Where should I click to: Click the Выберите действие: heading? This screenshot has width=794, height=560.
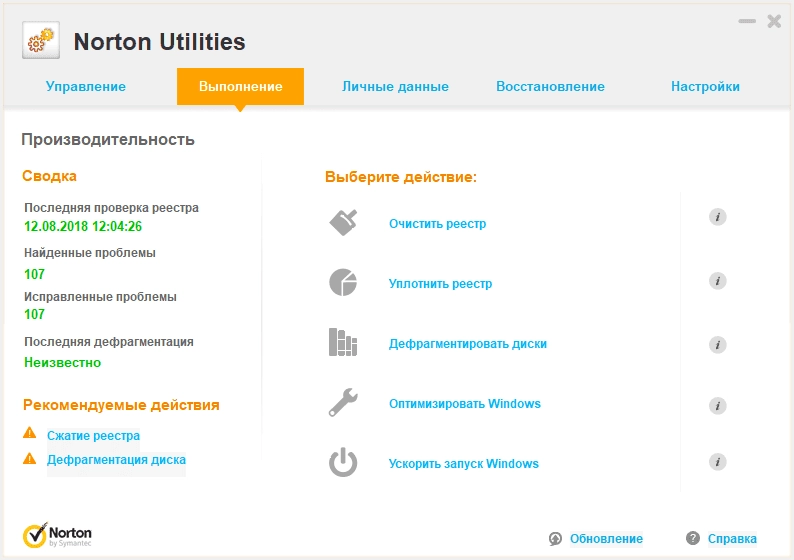401,177
